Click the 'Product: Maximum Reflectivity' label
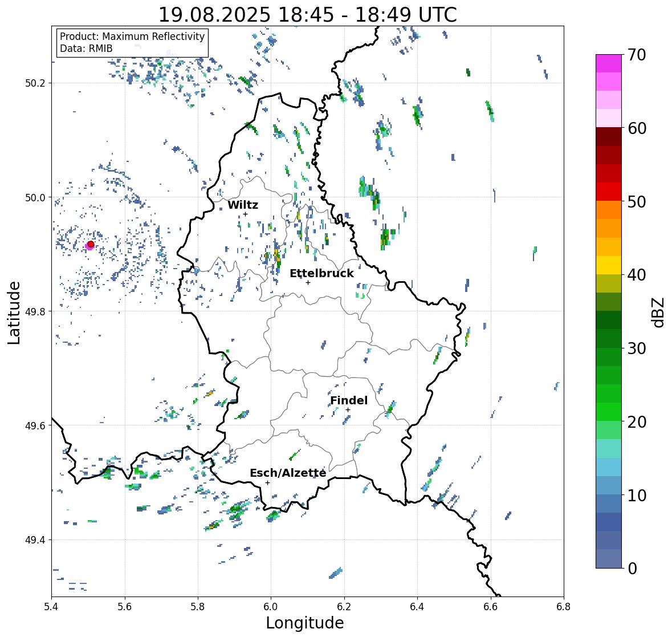The height and width of the screenshot is (637, 672). click(132, 36)
